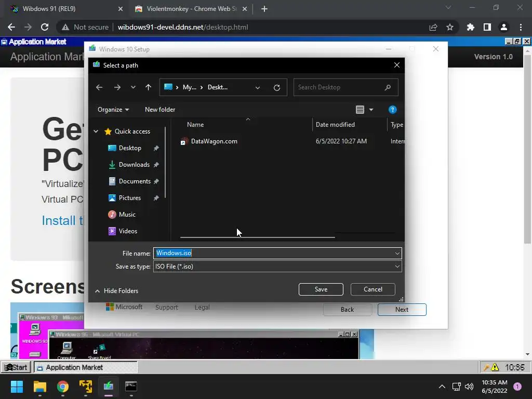Cancel the Select a path dialog
Screen dimensions: 532x399
tap(373, 289)
